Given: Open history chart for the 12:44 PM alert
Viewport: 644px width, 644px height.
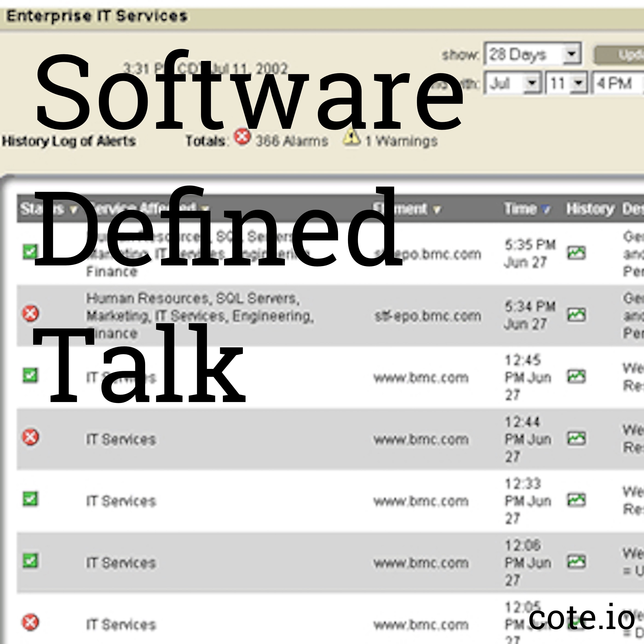Looking at the screenshot, I should click(576, 438).
